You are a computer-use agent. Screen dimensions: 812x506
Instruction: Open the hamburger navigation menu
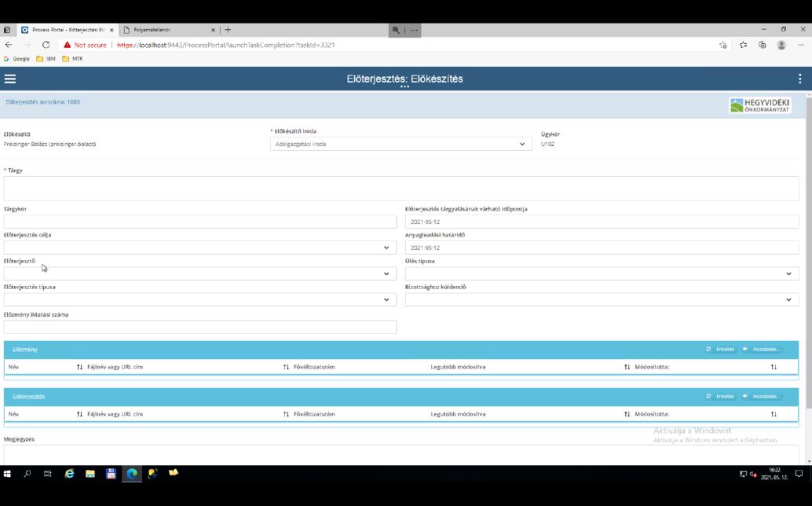[x=10, y=78]
